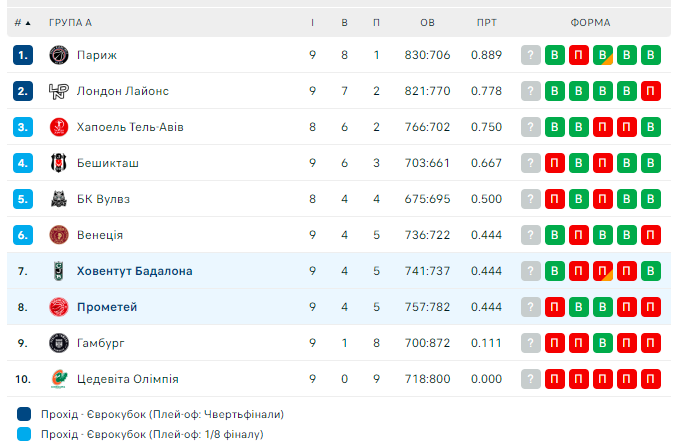Click the ОВ column header
The image size is (674, 446).
tap(427, 22)
